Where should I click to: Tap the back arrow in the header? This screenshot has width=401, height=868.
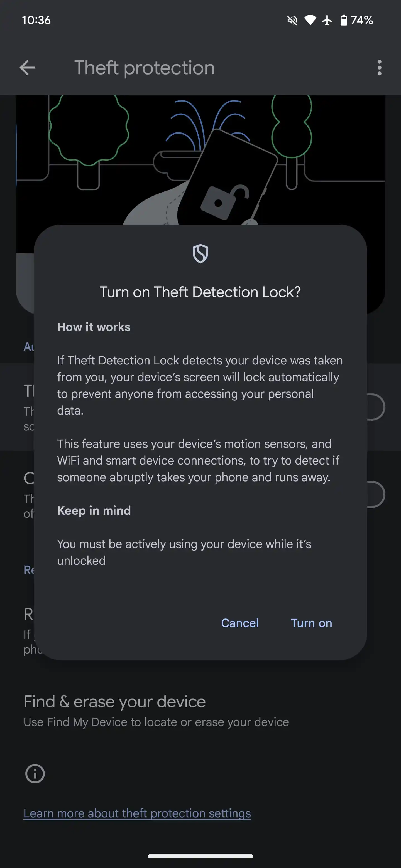point(27,68)
